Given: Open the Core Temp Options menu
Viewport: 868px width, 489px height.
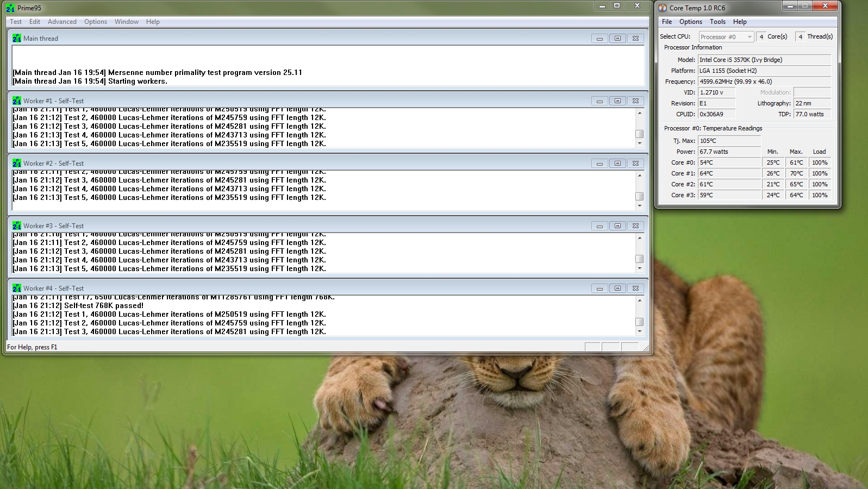Looking at the screenshot, I should 691,22.
